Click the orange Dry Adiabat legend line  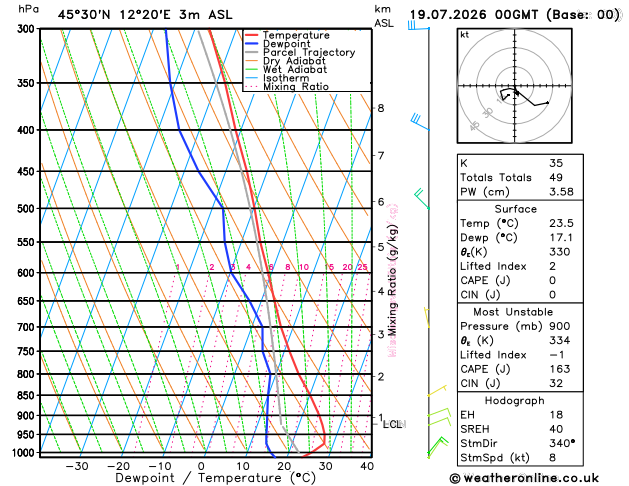coord(251,61)
